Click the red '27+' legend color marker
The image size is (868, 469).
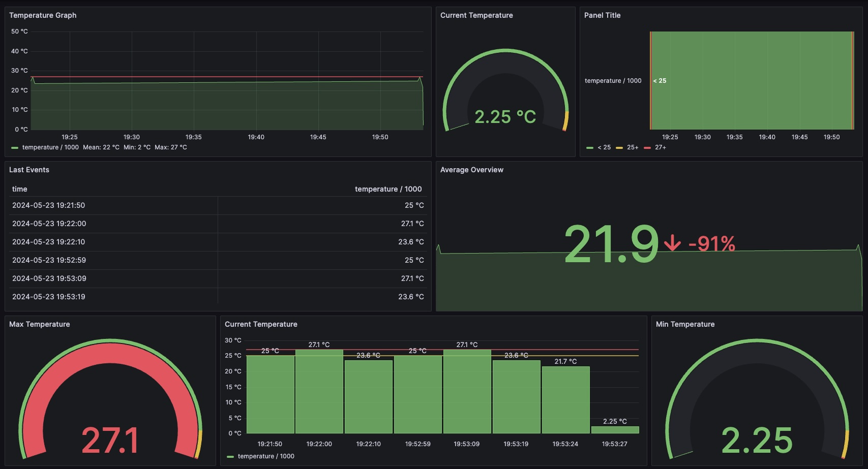647,147
